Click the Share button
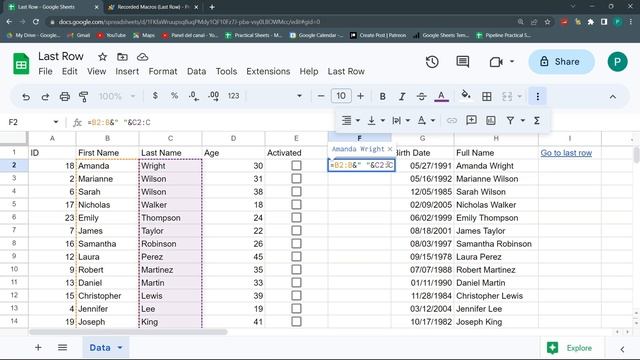Image resolution: width=640 pixels, height=360 pixels. coord(561,62)
